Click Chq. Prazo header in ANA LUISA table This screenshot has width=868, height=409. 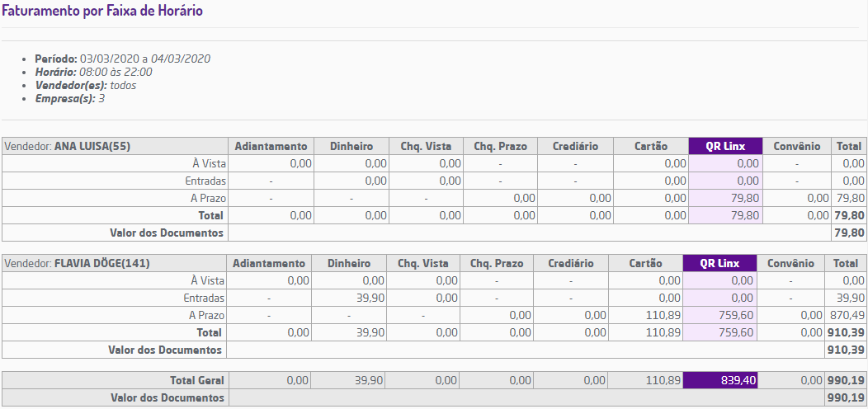(x=500, y=146)
